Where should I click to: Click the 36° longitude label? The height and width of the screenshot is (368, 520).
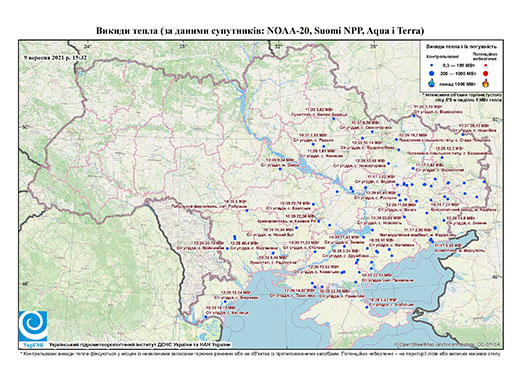coord(374,46)
